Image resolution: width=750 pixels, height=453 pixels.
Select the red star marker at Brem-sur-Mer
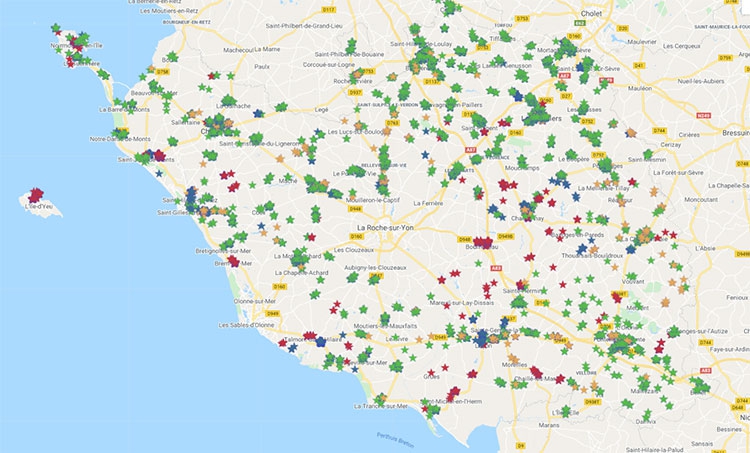[x=233, y=261]
